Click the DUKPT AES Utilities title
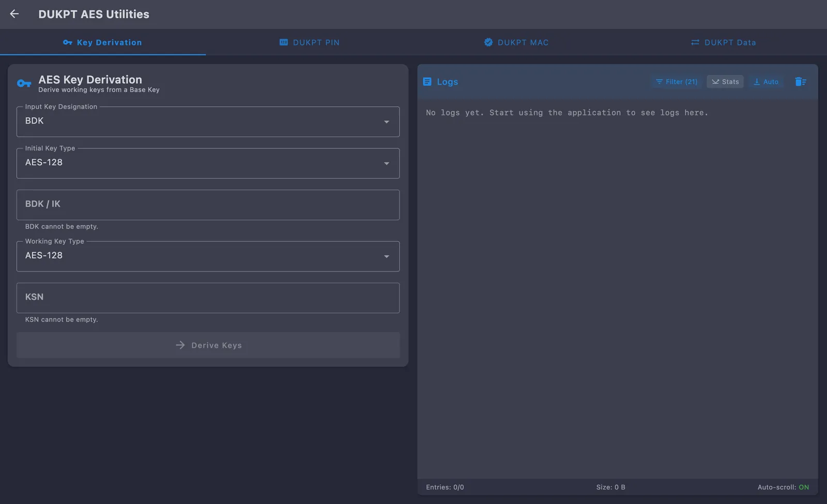Viewport: 827px width, 504px height. tap(94, 14)
